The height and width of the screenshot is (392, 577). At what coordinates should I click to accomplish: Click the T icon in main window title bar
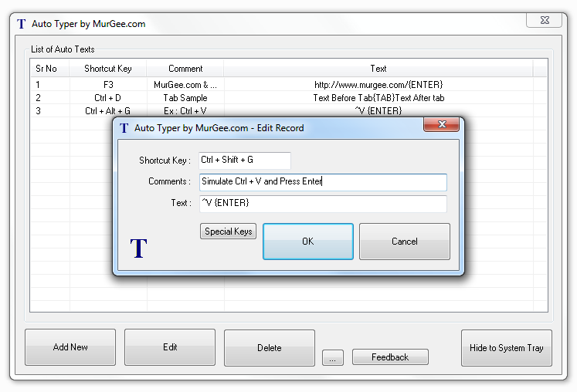pyautogui.click(x=22, y=24)
